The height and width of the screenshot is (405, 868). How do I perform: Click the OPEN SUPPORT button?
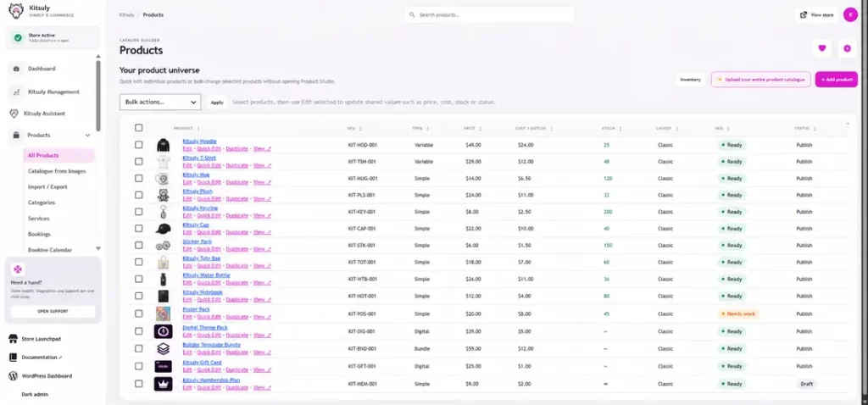pyautogui.click(x=53, y=312)
